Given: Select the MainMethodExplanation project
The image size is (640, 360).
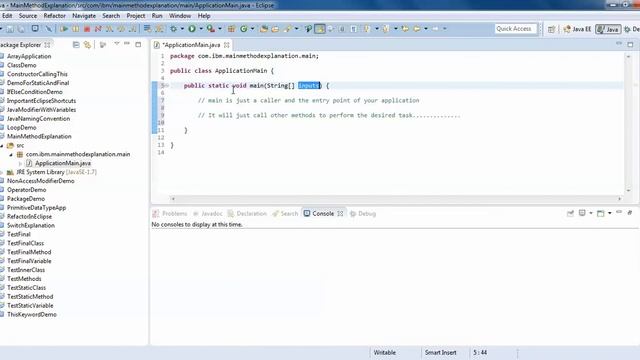Looking at the screenshot, I should coord(39,137).
